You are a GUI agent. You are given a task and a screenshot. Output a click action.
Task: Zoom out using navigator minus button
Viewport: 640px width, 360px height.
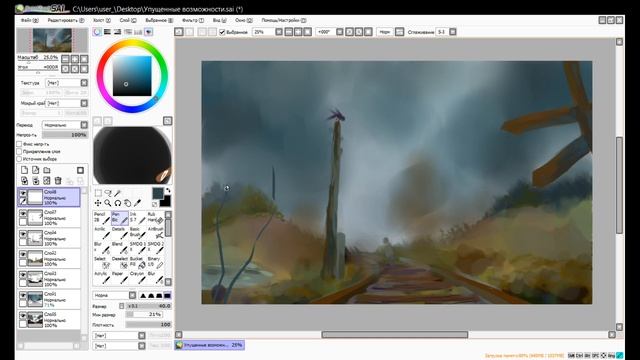pos(65,59)
